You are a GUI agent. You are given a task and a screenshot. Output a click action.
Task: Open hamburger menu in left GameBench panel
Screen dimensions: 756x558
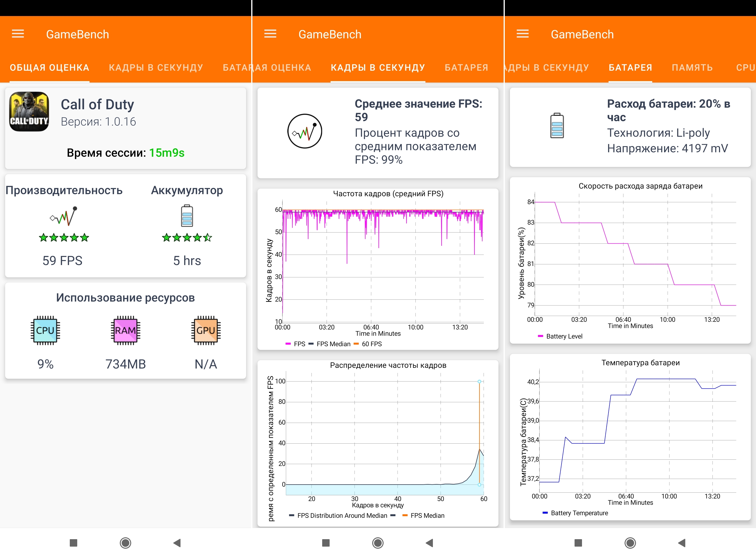[x=18, y=34]
